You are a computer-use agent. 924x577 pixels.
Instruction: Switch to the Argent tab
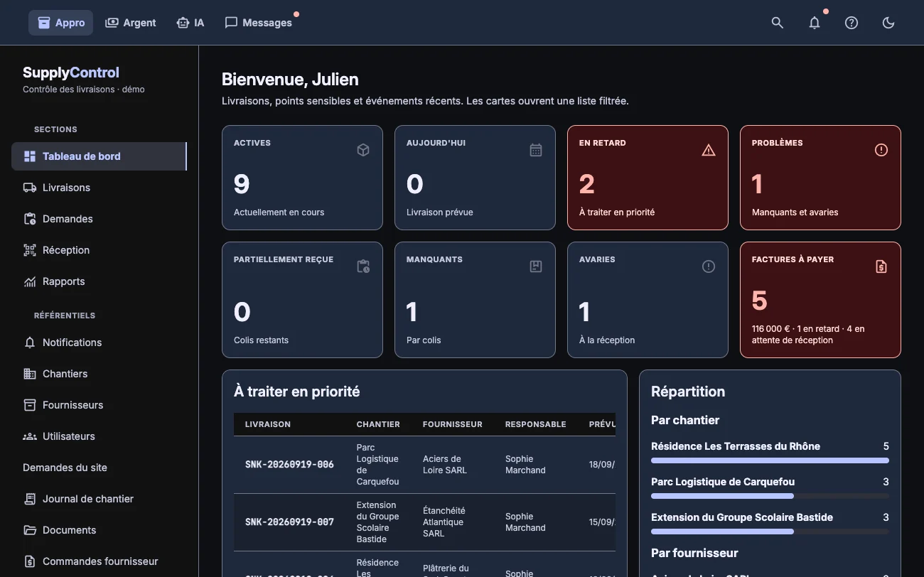131,23
